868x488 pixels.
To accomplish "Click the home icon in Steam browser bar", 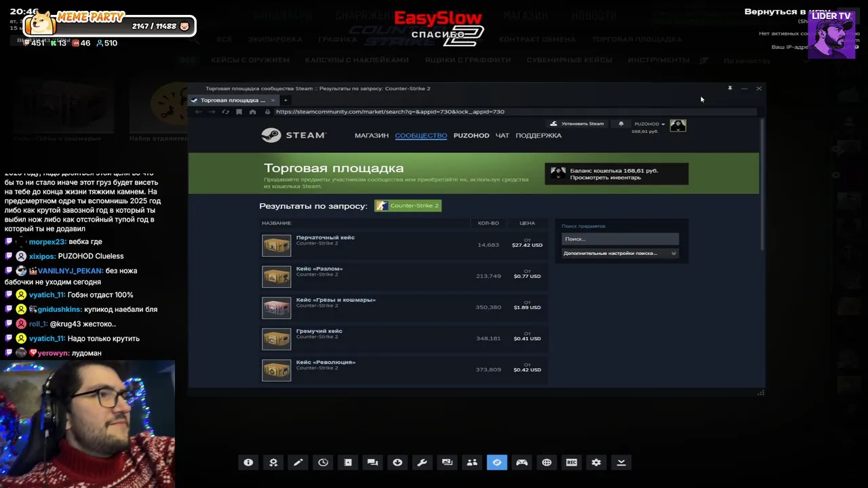I will point(252,112).
